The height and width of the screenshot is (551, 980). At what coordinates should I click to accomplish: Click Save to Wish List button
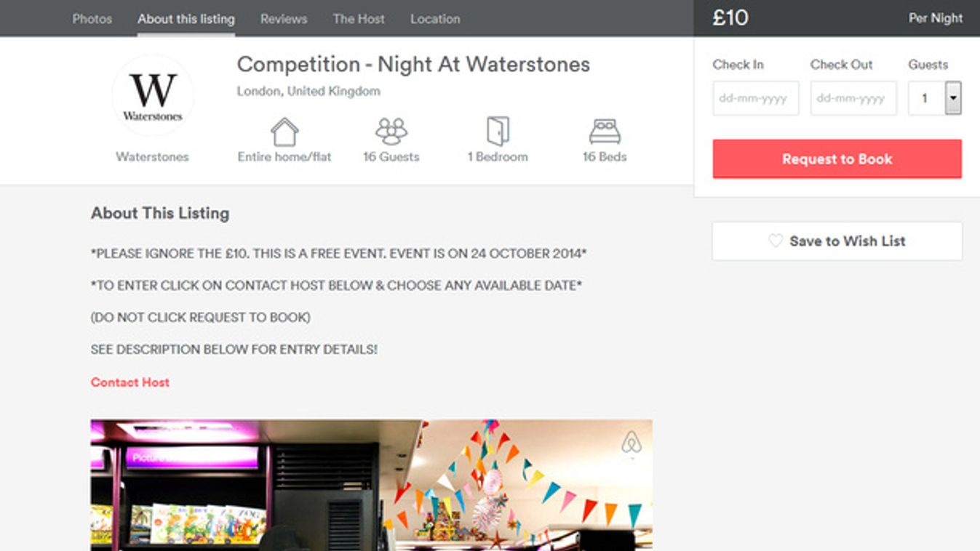(837, 241)
